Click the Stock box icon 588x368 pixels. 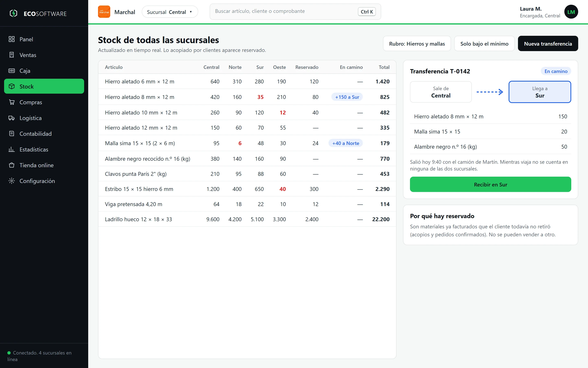click(11, 86)
